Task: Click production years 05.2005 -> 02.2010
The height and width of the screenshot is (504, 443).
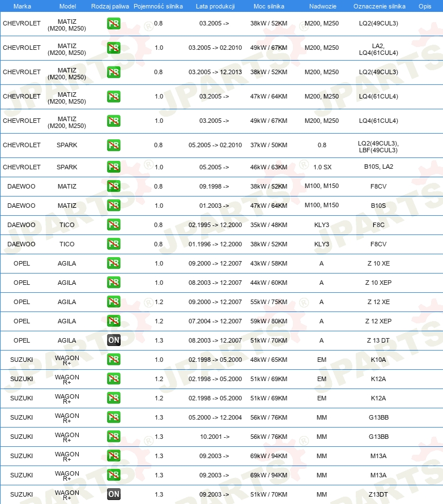Action: pyautogui.click(x=215, y=145)
